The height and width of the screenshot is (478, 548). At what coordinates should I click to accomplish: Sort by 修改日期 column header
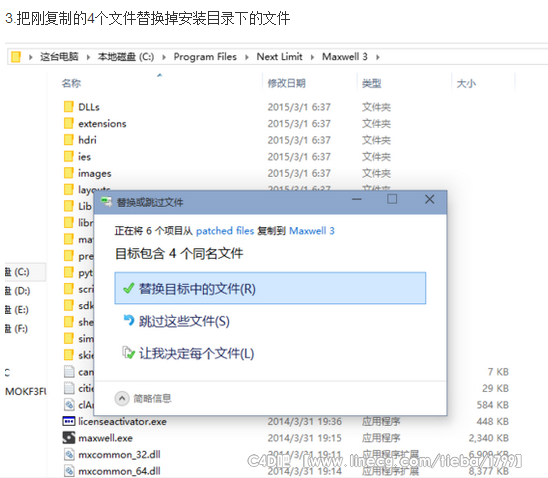tap(287, 83)
